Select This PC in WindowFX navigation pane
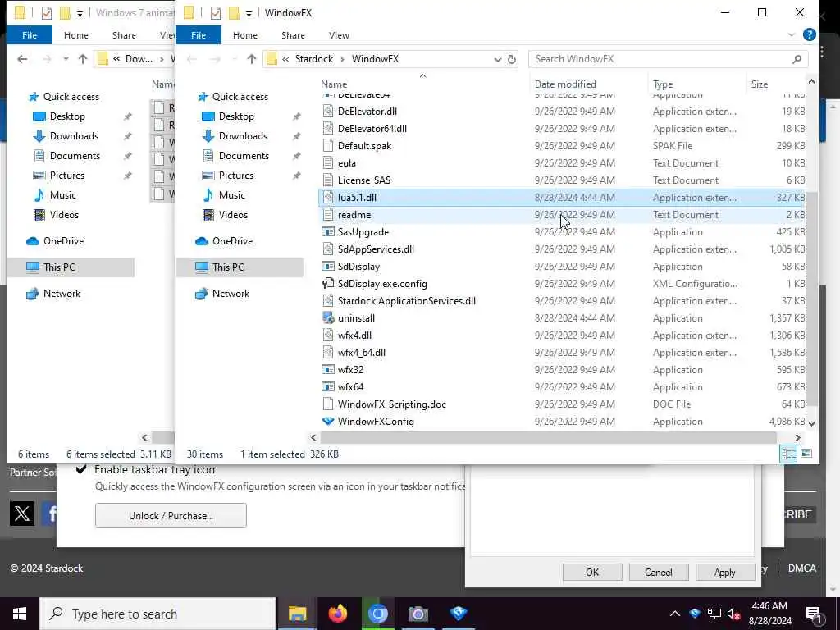The height and width of the screenshot is (630, 840). (239, 267)
